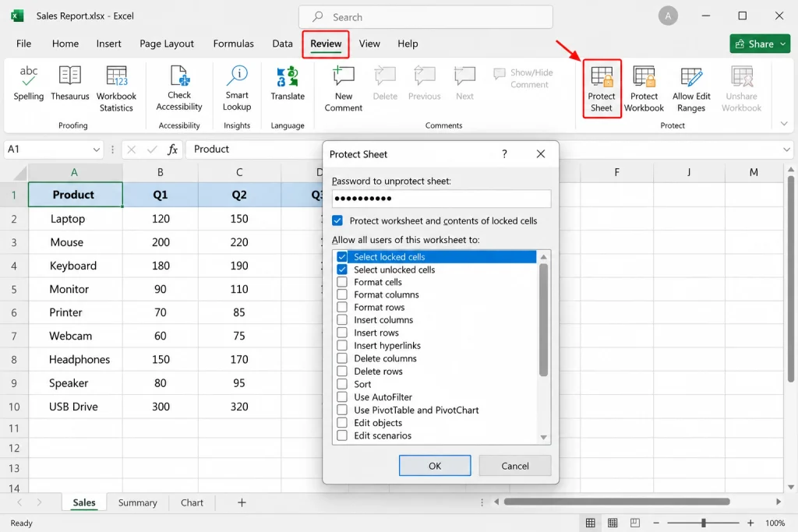The image size is (798, 532).
Task: Open help for Protect Sheet dialog
Action: tap(504, 153)
